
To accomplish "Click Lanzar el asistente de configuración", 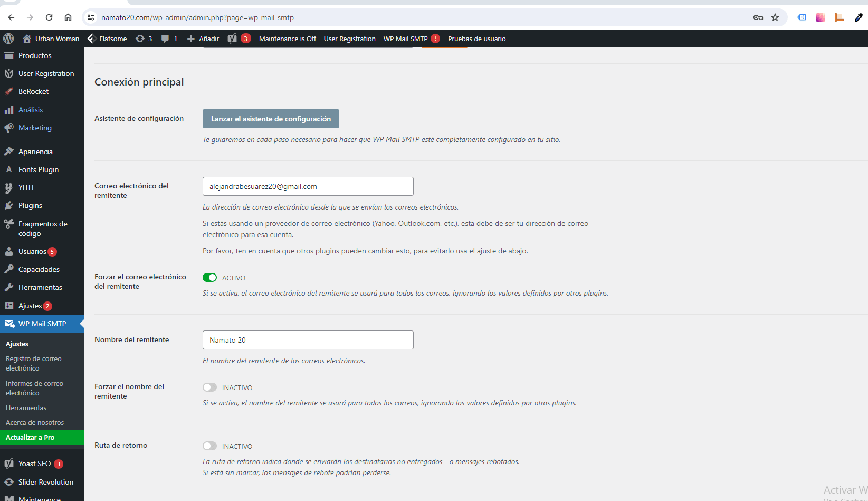I will [x=271, y=119].
